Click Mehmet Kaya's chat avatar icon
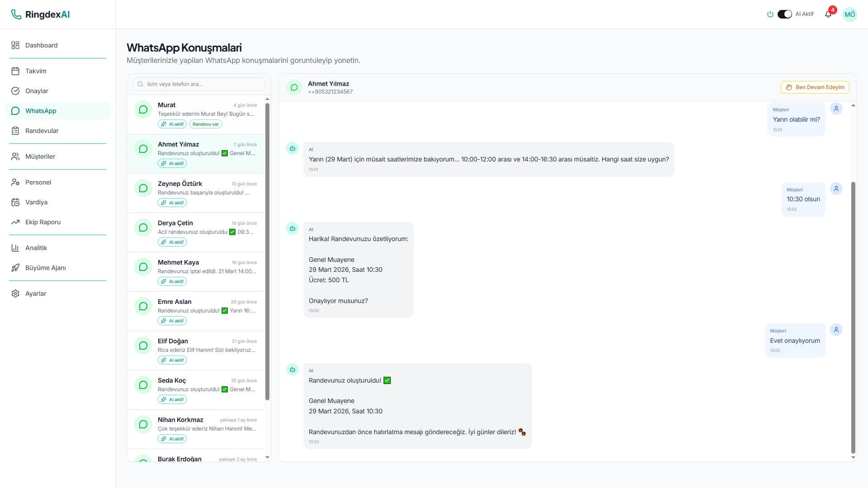Image resolution: width=868 pixels, height=488 pixels. [143, 267]
